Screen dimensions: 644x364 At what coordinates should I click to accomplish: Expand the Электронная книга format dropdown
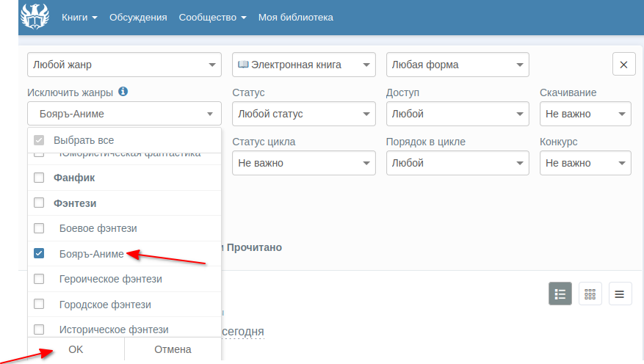(303, 65)
